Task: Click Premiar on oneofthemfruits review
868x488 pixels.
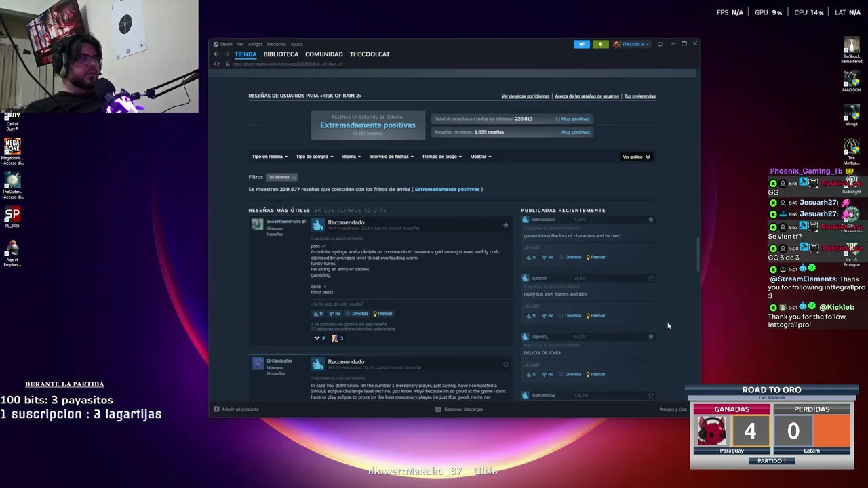Action: 383,314
